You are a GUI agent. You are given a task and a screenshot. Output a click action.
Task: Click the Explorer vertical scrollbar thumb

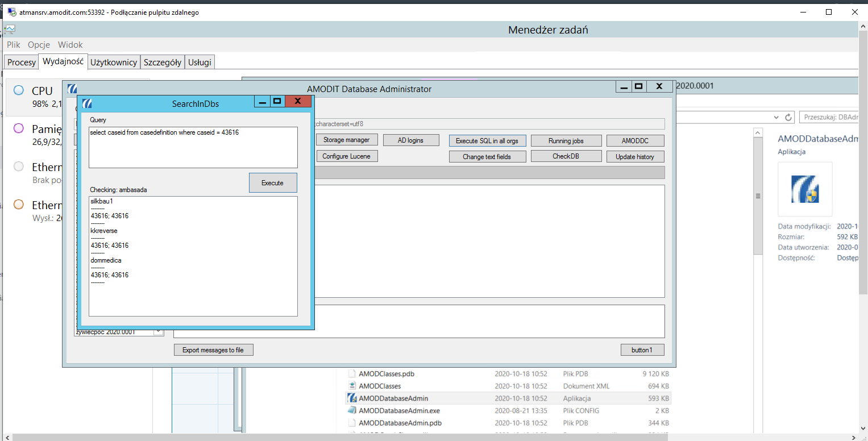pyautogui.click(x=758, y=196)
